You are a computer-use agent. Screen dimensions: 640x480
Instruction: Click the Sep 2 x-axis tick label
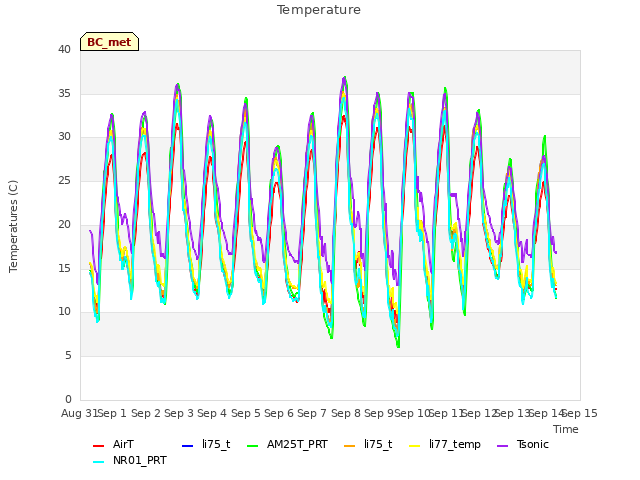click(x=146, y=413)
